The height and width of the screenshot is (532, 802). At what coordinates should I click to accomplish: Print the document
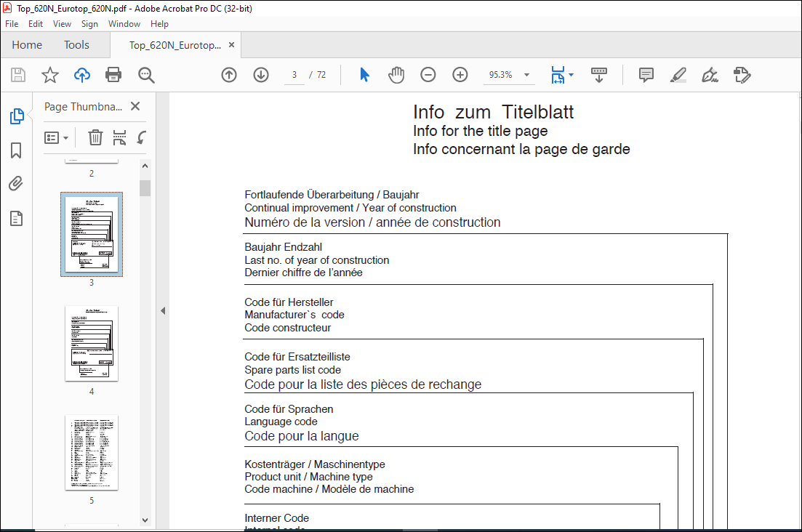(x=113, y=75)
